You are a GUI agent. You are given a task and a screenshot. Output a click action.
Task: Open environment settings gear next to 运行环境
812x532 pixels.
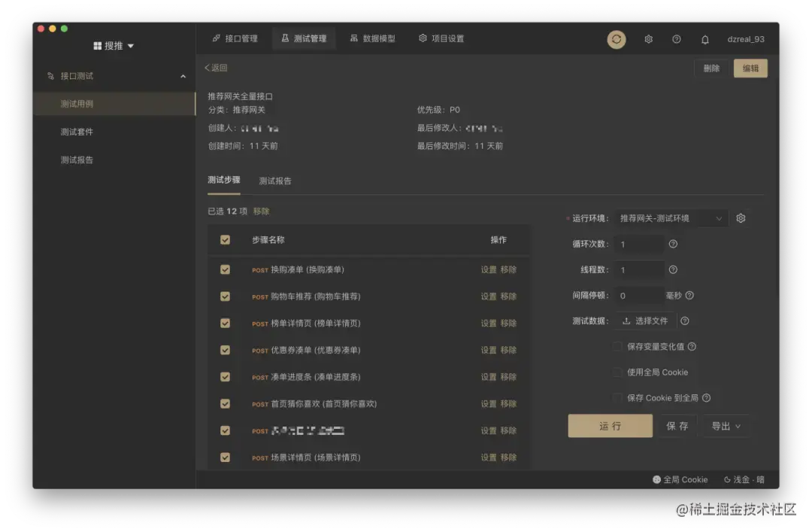point(741,218)
